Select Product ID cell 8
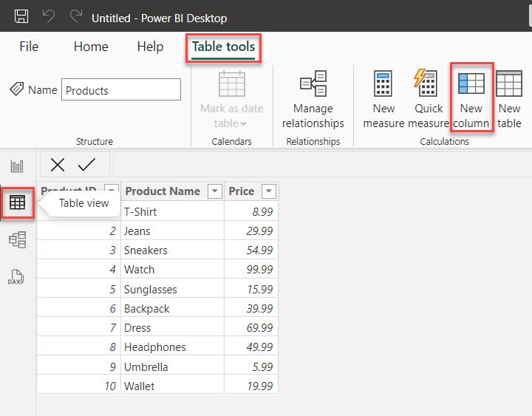Screen dimensions: 532x416 click(x=79, y=347)
